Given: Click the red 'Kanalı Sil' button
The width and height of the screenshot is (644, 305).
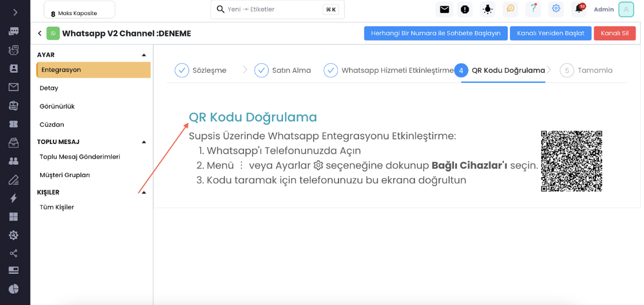Looking at the screenshot, I should [x=615, y=33].
